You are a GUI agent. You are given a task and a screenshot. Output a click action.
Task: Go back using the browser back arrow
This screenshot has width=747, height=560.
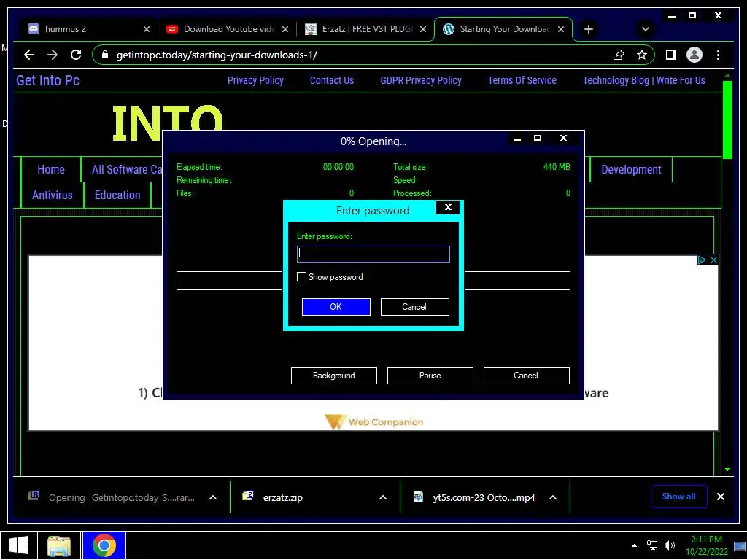pyautogui.click(x=29, y=55)
